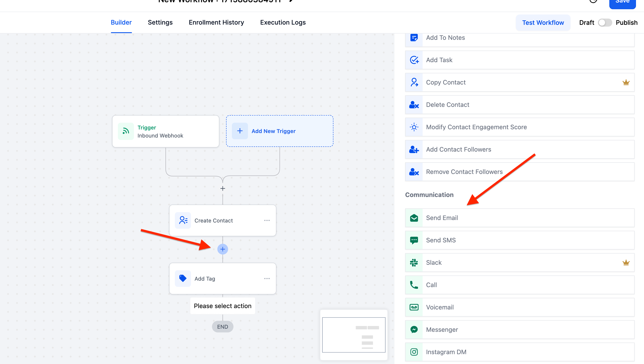Click the workflow minimap thumbnail
Image resolution: width=644 pixels, height=364 pixels.
[x=354, y=335]
